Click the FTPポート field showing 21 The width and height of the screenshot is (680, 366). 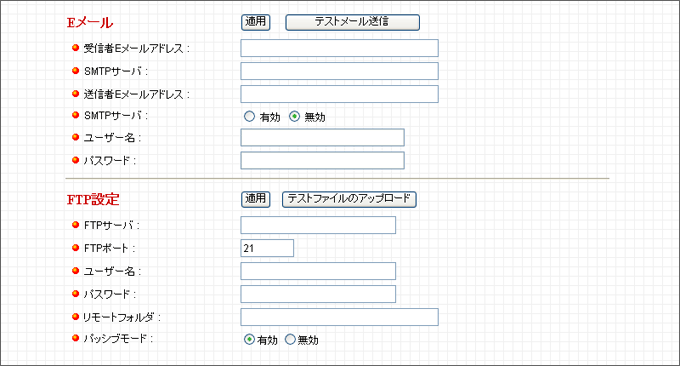267,248
